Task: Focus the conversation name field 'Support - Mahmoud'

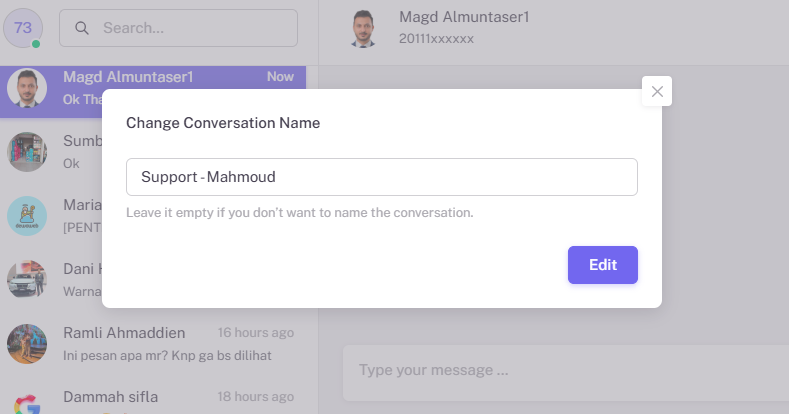Action: [381, 177]
